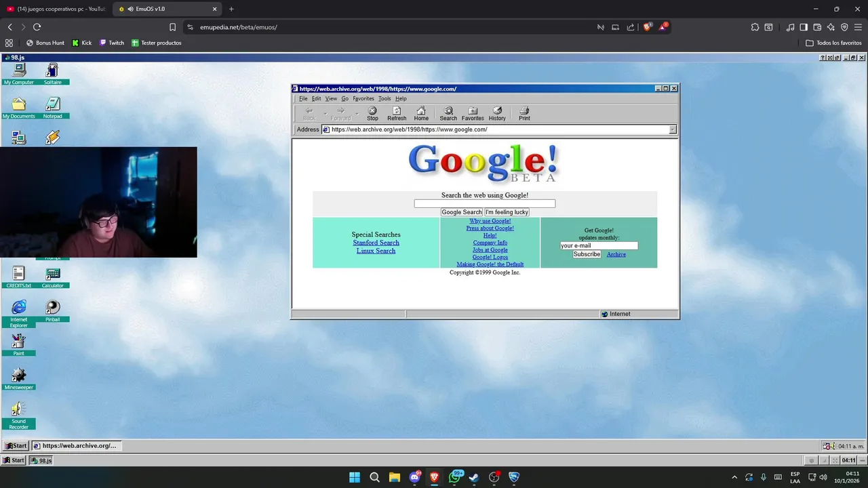Open Making Google! the Default link

click(490, 264)
